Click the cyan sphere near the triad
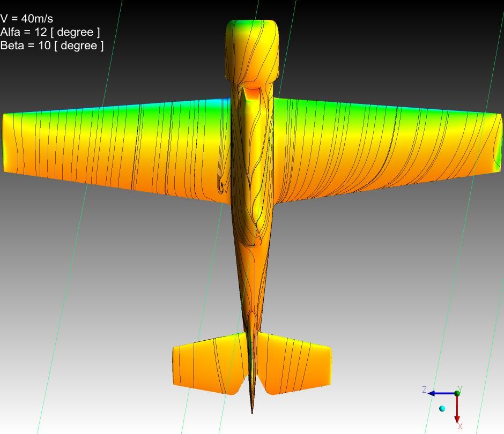The height and width of the screenshot is (434, 504). (x=442, y=409)
